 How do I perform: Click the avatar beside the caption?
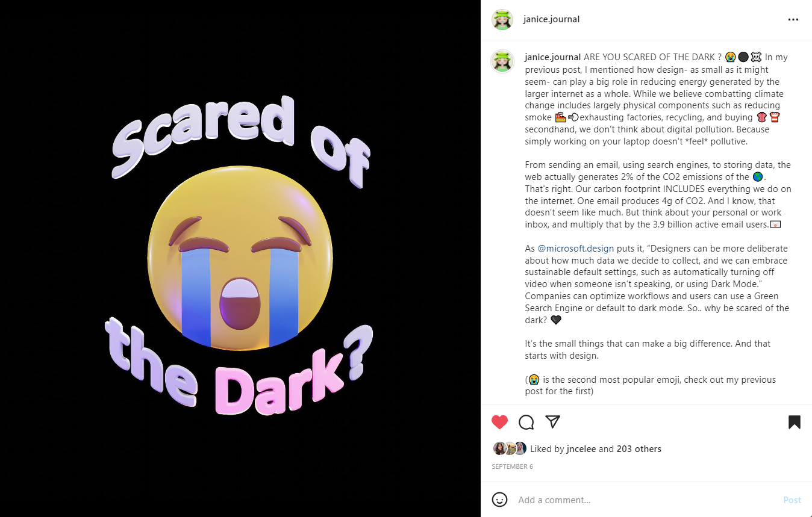click(x=502, y=61)
